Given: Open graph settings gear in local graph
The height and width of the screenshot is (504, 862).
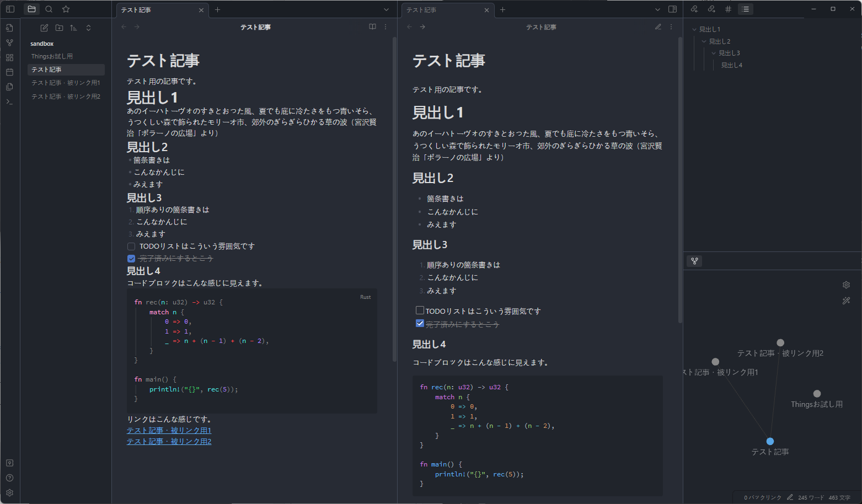Looking at the screenshot, I should [x=846, y=285].
